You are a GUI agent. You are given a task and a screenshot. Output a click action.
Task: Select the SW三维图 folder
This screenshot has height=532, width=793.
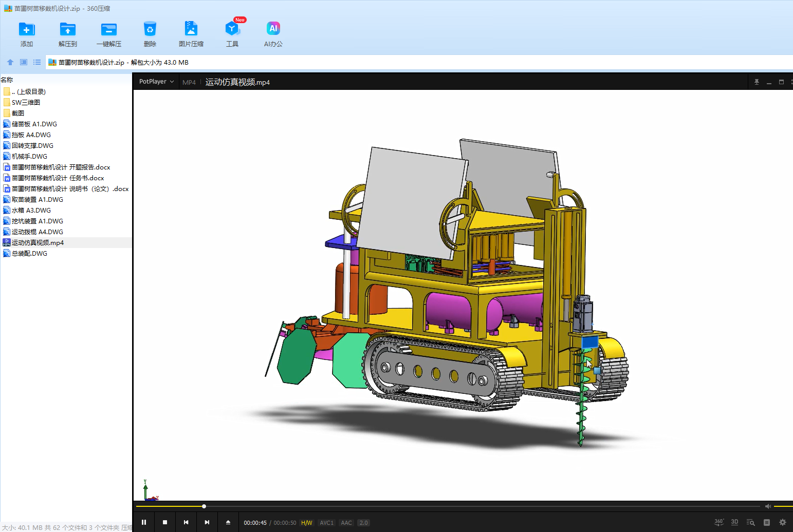[66, 102]
